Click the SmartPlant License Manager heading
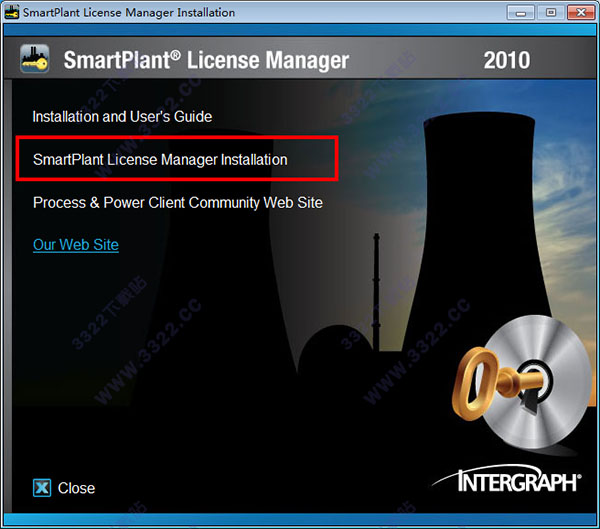The height and width of the screenshot is (529, 600). tap(206, 60)
